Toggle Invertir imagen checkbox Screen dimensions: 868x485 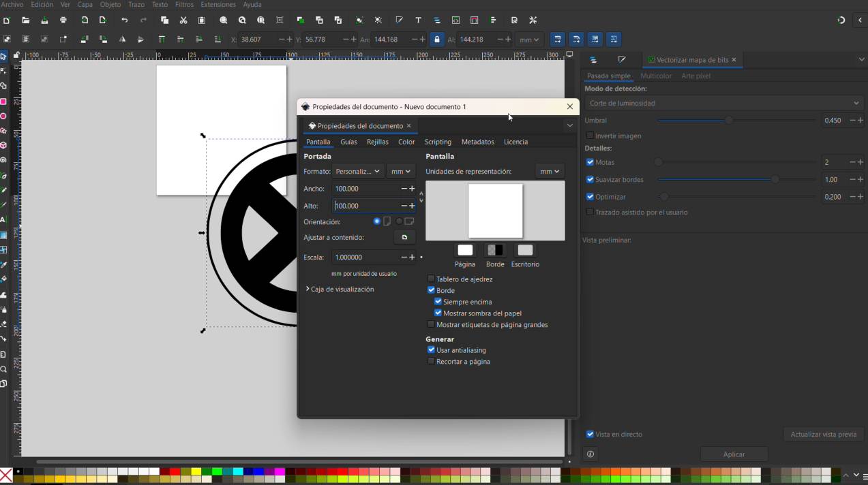(590, 136)
